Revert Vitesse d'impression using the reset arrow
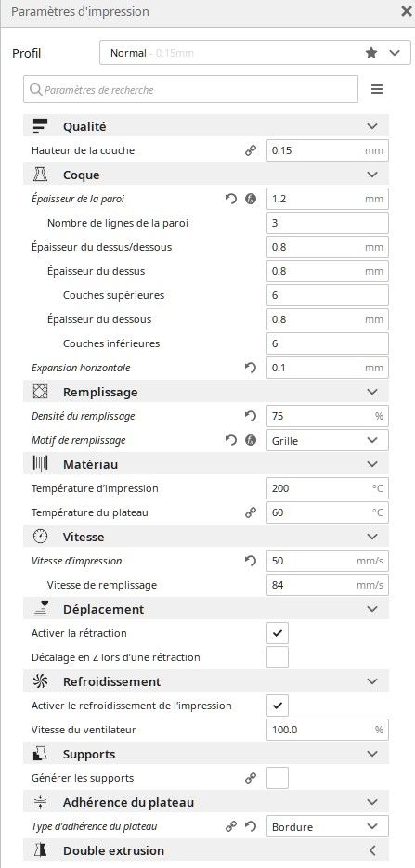This screenshot has height=868, width=415. (251, 561)
